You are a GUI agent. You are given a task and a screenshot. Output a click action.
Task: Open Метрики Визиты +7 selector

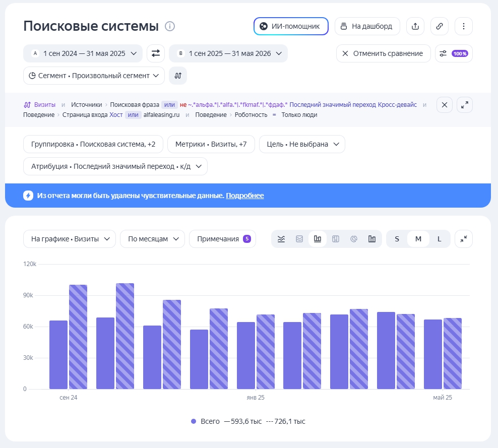(211, 144)
